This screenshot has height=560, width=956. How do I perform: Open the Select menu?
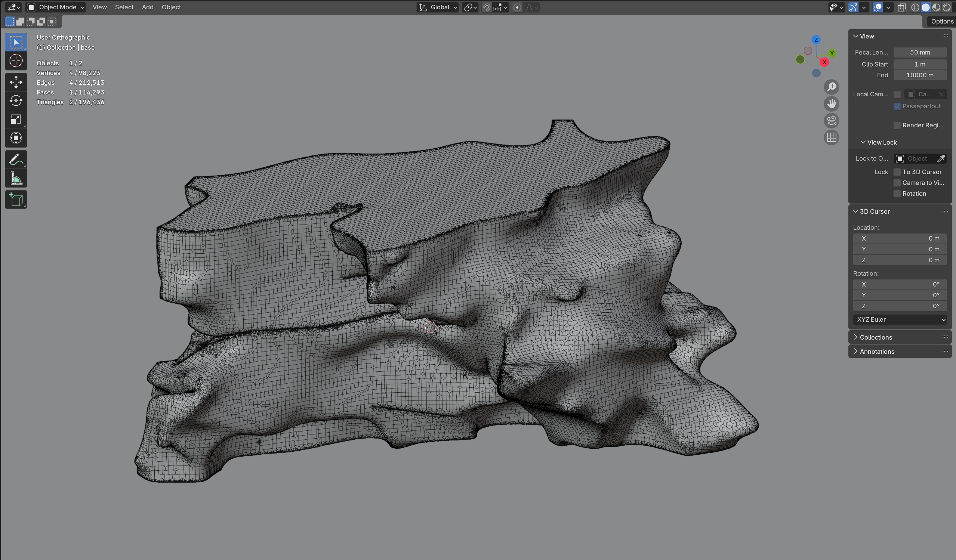point(124,7)
